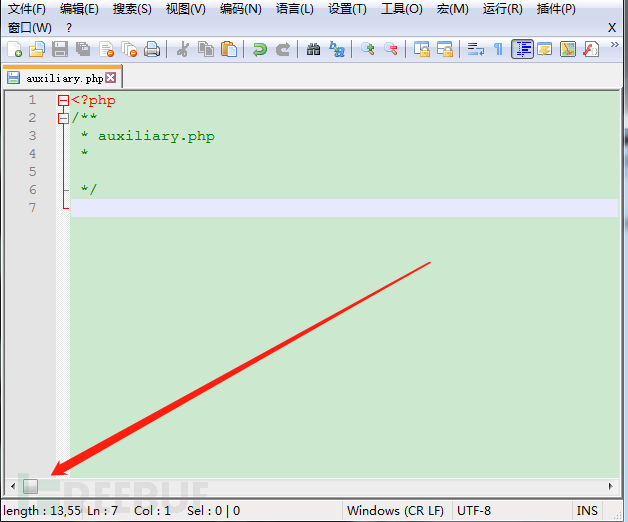This screenshot has height=522, width=628.
Task: Click the horizontal scrollbar right arrow
Action: [x=610, y=486]
